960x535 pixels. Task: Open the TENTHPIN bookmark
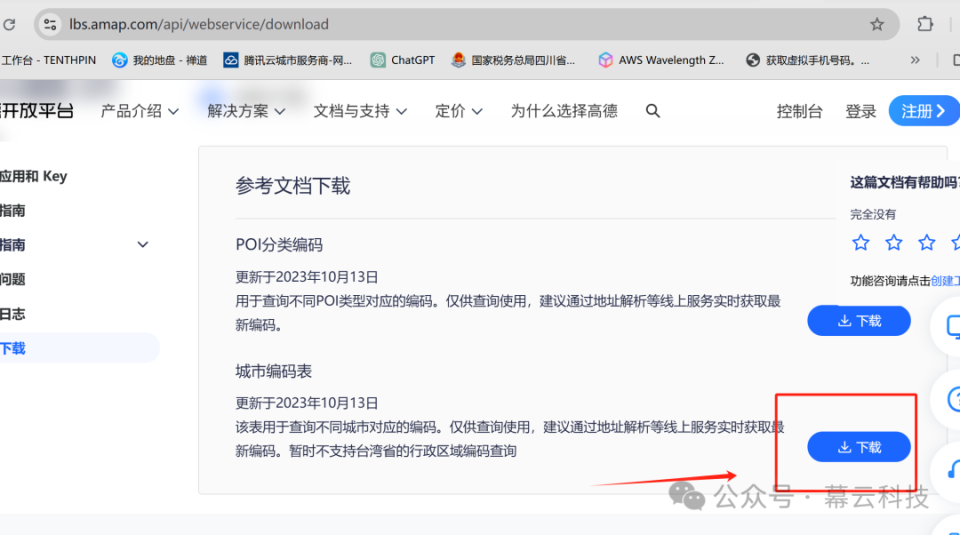[48, 60]
